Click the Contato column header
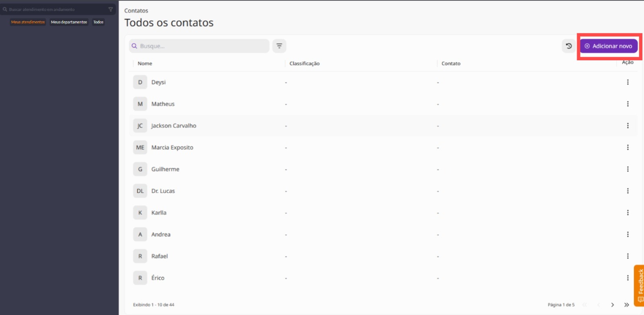Viewport: 644px width, 315px height. 451,64
